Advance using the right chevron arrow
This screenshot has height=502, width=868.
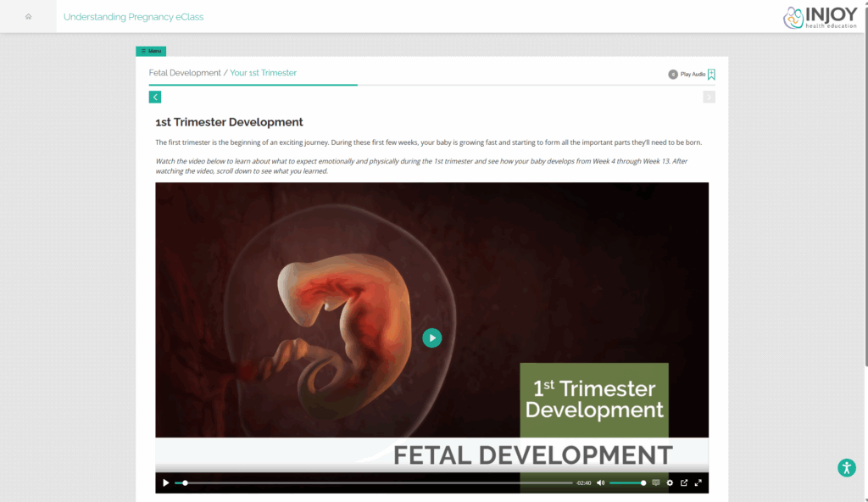(x=709, y=97)
